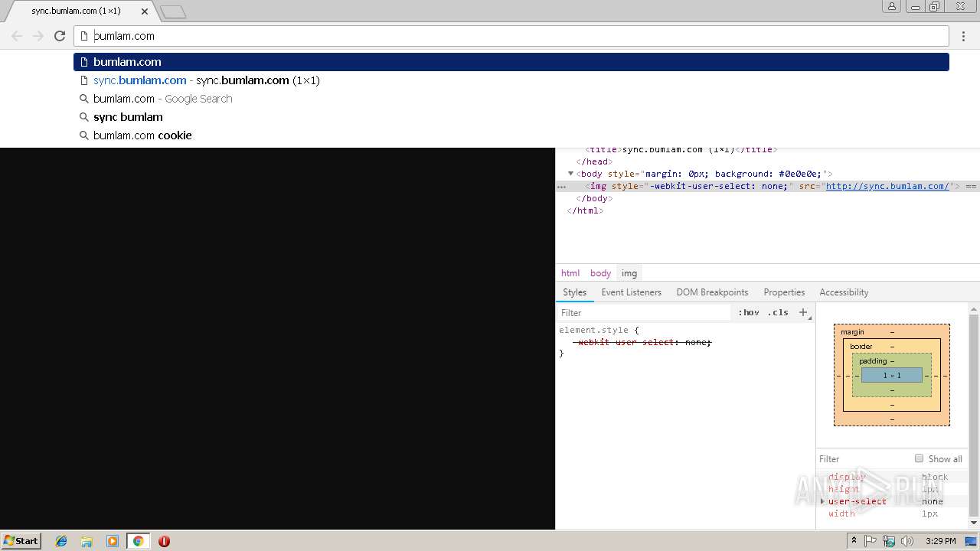Enable the Show all checkbox
Screen dimensions: 980x551
919,458
